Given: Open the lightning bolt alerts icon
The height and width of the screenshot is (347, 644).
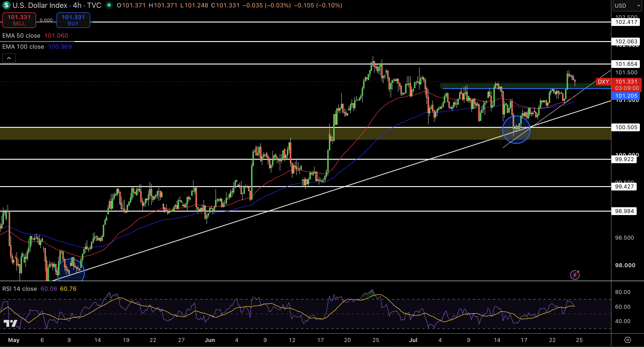Looking at the screenshot, I should (575, 275).
